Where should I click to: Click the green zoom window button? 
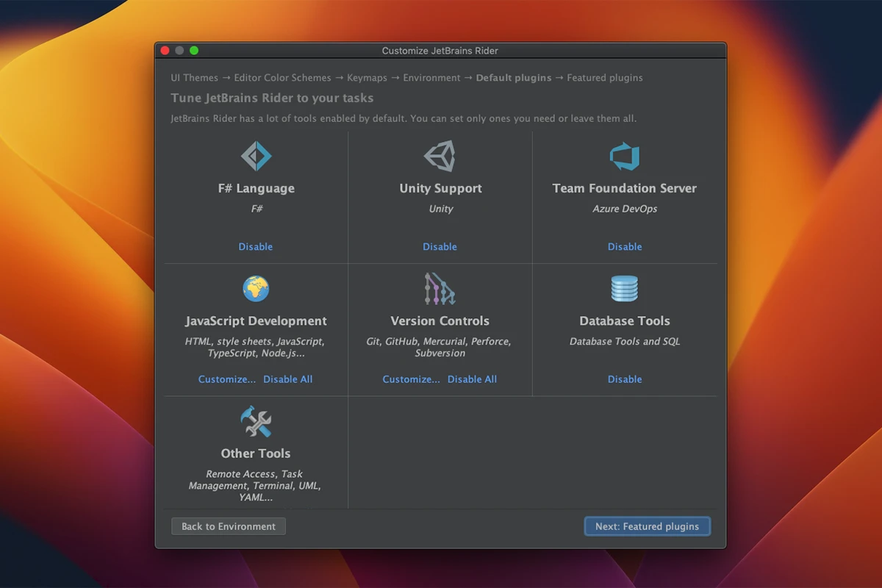click(194, 51)
